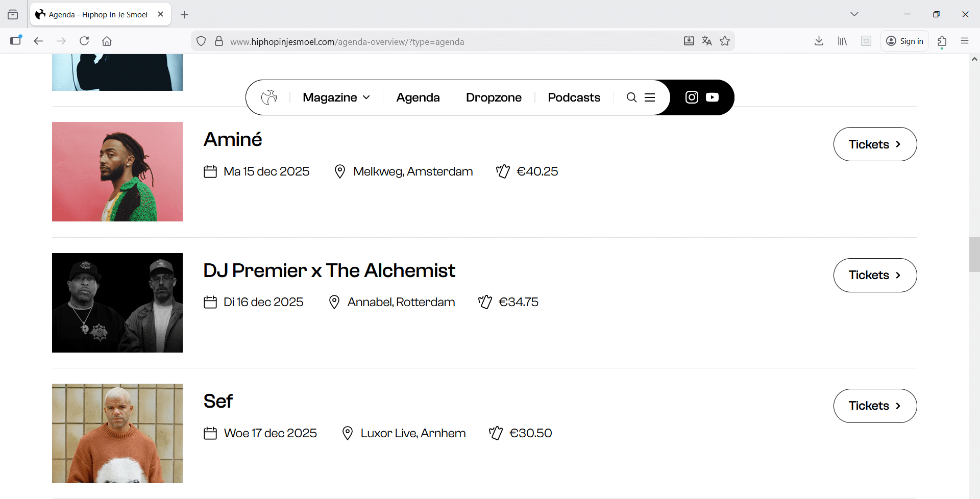980x499 pixels.
Task: Select the date text Woe 17 dec 2025
Action: (x=271, y=433)
